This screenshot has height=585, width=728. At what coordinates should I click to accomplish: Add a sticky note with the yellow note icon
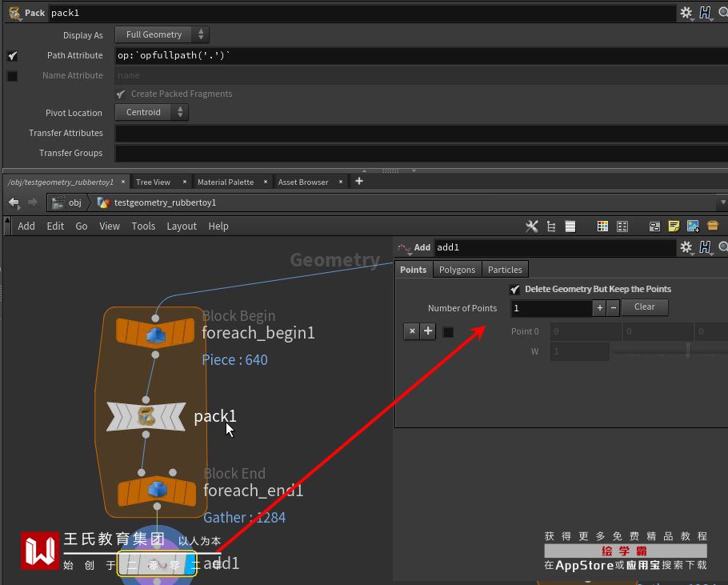[x=674, y=226]
